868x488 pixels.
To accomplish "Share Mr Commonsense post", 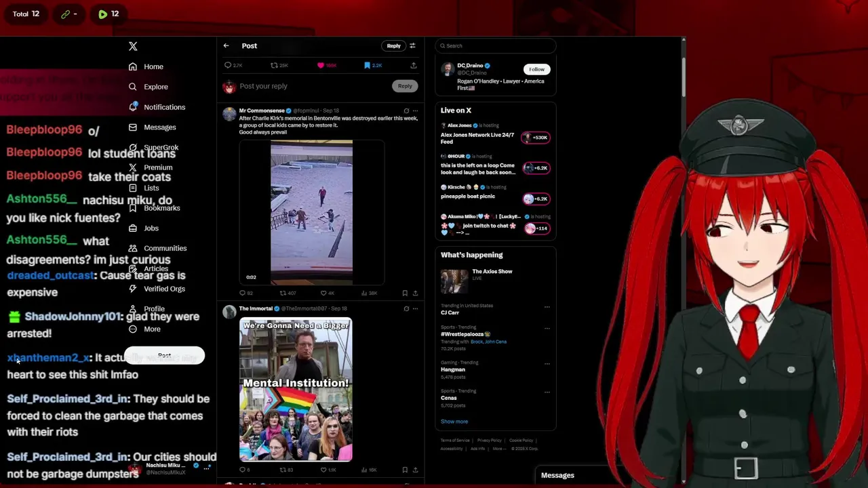I will pyautogui.click(x=415, y=293).
